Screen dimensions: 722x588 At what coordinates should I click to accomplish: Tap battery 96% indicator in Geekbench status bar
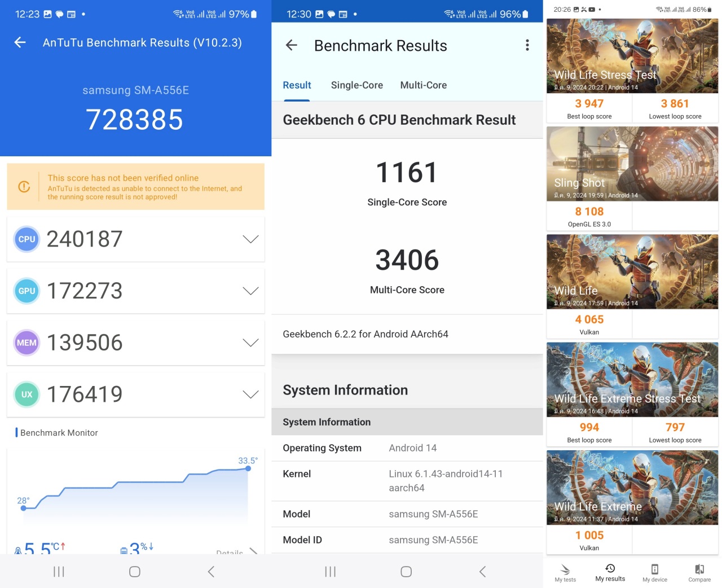pos(514,14)
